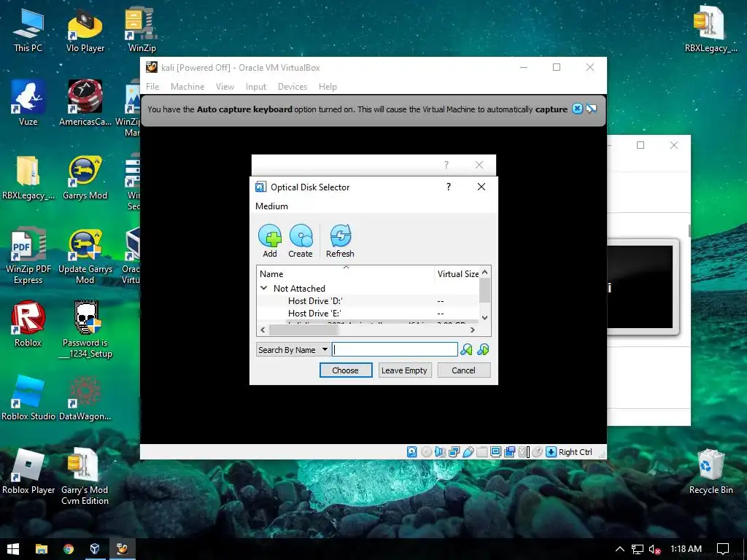The width and height of the screenshot is (747, 560).
Task: Open the Machine menu
Action: (x=187, y=87)
